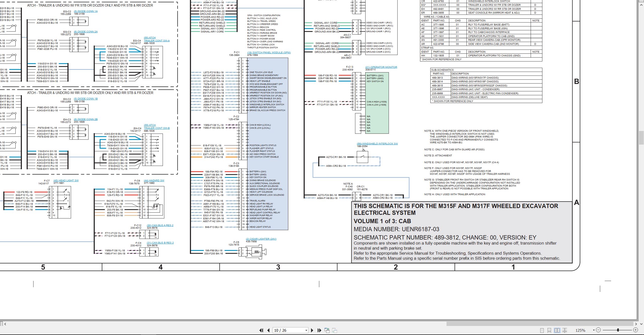
Task: Follow the TRAILER CONT SW-B link
Action: click(157, 128)
